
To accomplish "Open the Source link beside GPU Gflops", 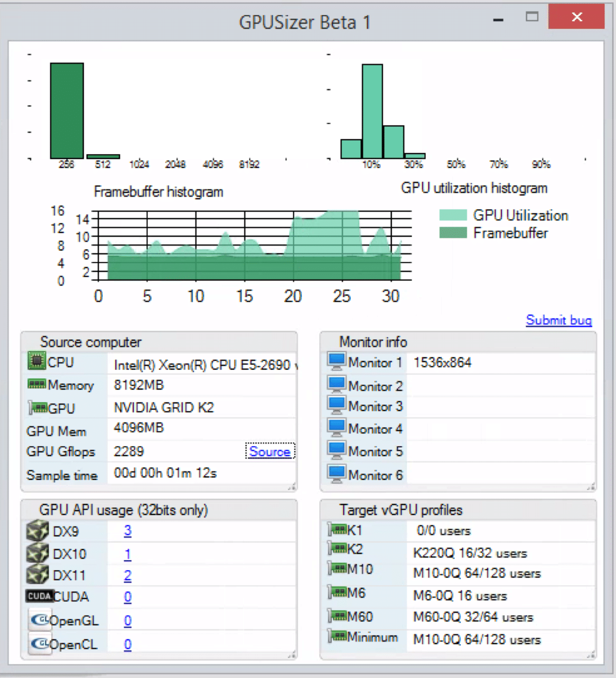I will coord(270,451).
